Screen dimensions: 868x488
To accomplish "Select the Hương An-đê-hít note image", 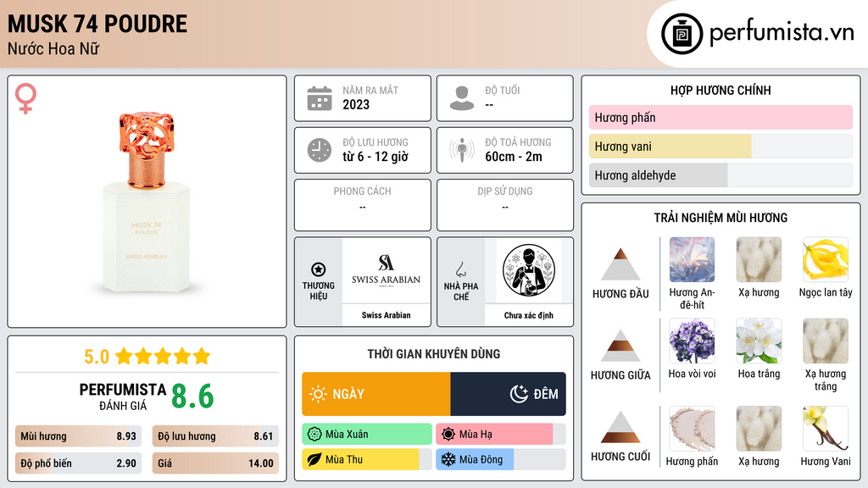I will tap(692, 259).
